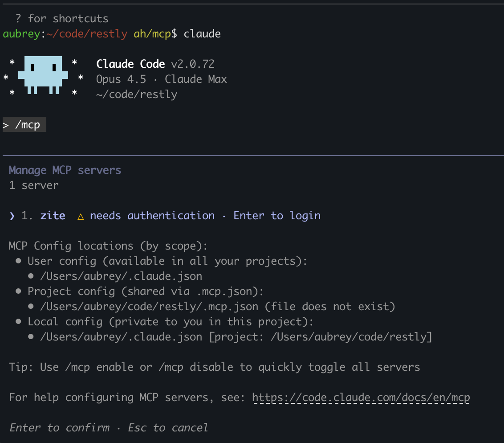The height and width of the screenshot is (443, 504).
Task: Click the warning triangle next to zite
Action: tap(80, 216)
